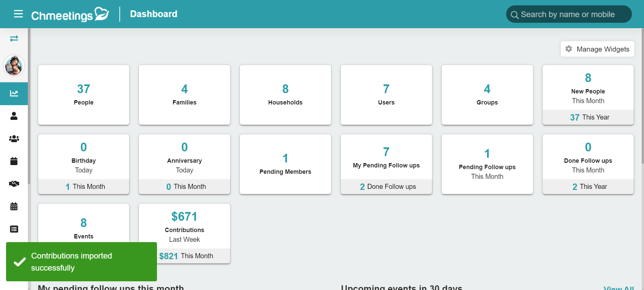
Task: Select the Dashboard chart sidebar icon
Action: [14, 93]
